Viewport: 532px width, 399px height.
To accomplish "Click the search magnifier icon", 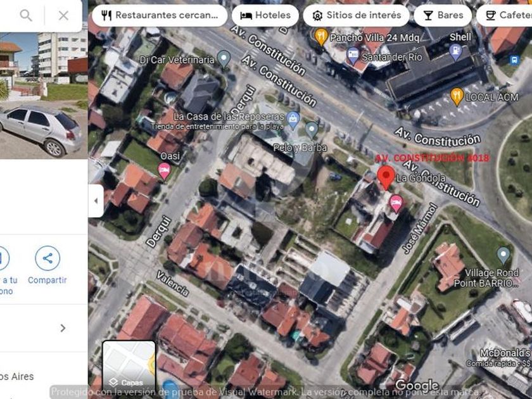I will (x=26, y=15).
